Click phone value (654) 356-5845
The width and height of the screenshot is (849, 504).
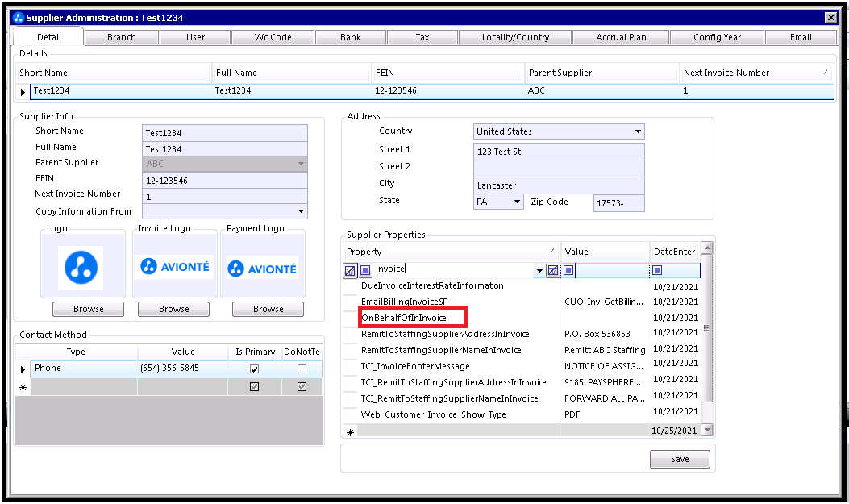169,368
